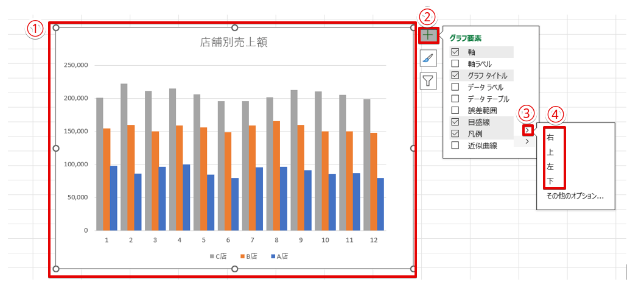The height and width of the screenshot is (304, 644).
Task: Select the 店舗別売上額 chart title
Action: 234,42
